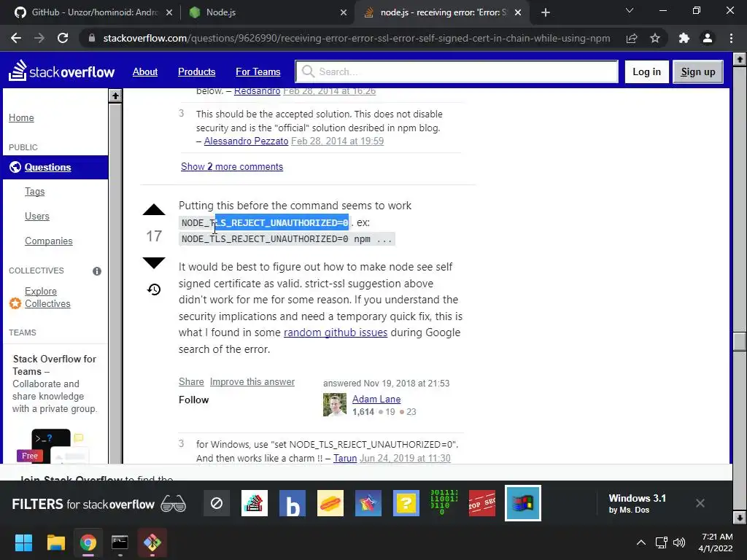Open the Windows Start menu
747x560 pixels.
click(x=23, y=542)
